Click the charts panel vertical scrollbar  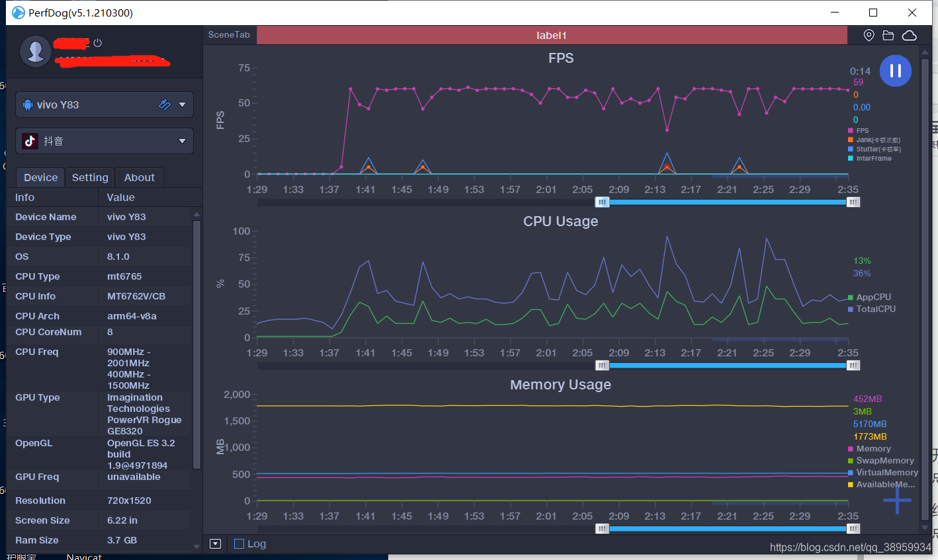click(925, 291)
